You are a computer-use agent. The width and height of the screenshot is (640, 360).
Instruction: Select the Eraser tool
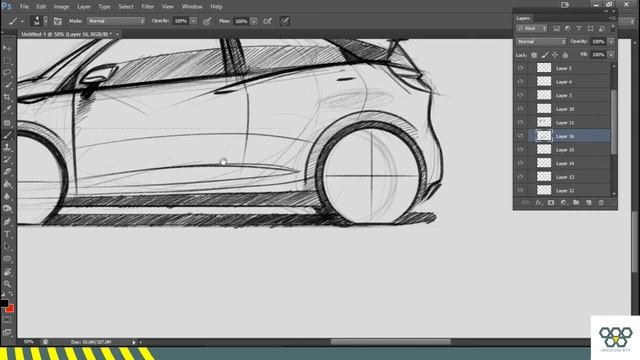tap(7, 172)
